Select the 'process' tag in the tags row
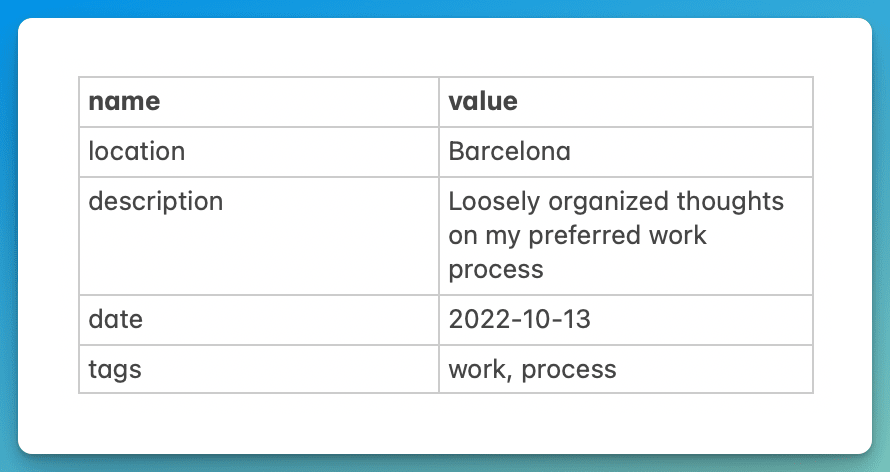Image resolution: width=890 pixels, height=472 pixels. click(x=569, y=371)
